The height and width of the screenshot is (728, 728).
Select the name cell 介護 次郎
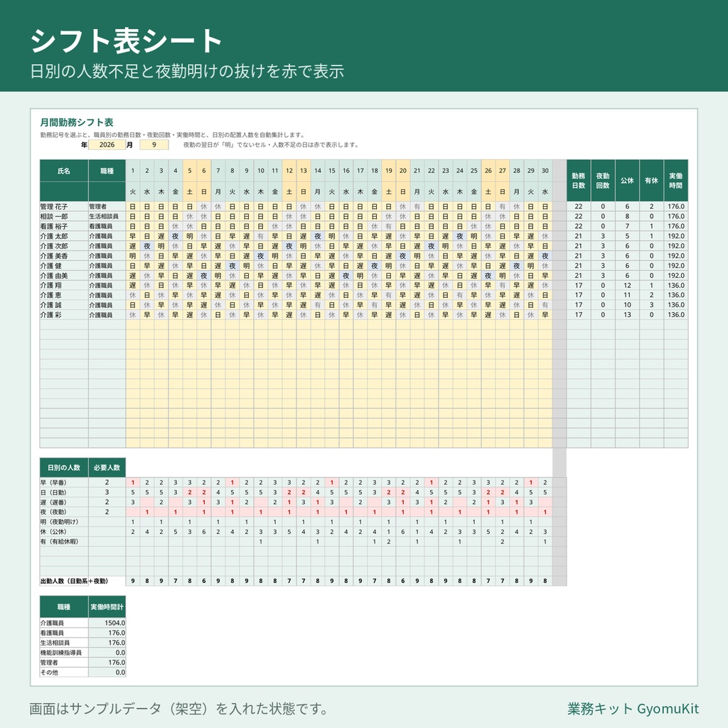coord(64,246)
